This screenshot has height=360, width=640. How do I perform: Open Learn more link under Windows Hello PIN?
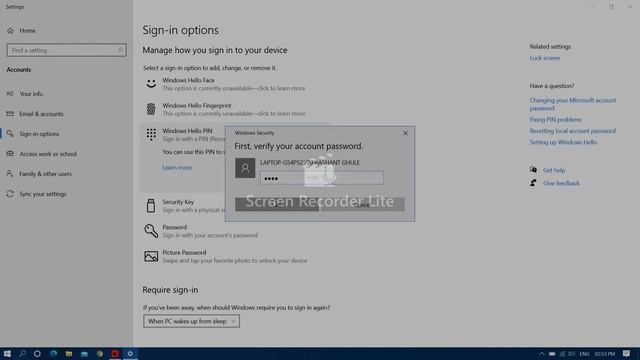(177, 168)
